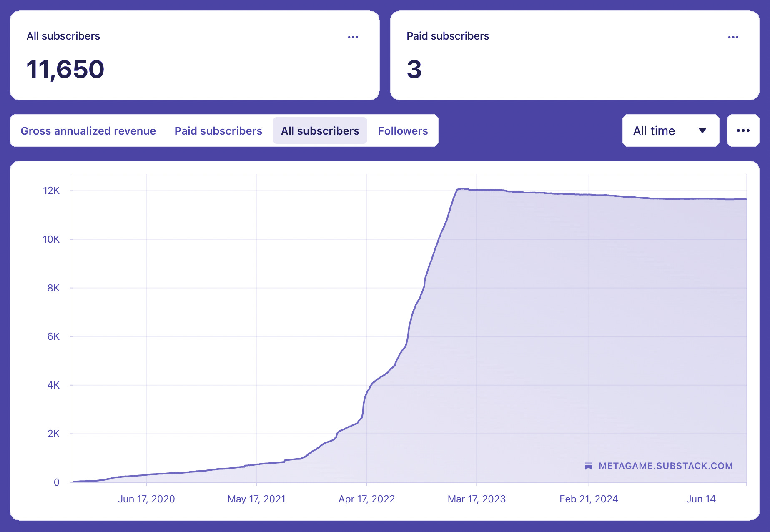The height and width of the screenshot is (532, 770).
Task: Click the Jun 17, 2020 axis label
Action: click(146, 499)
